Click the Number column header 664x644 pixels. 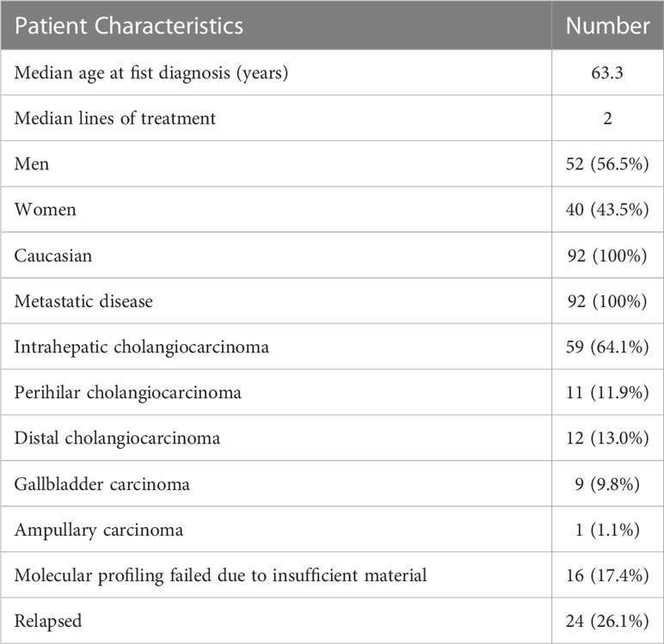(x=608, y=27)
